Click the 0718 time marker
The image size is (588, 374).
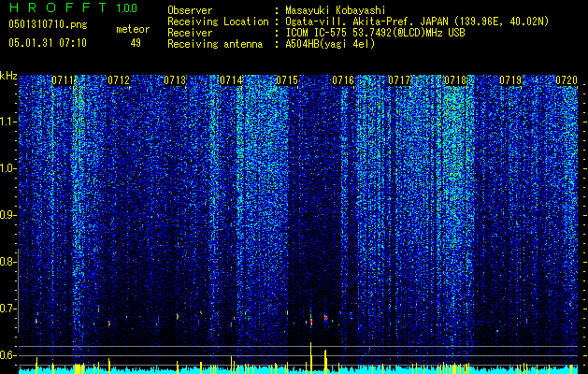(455, 80)
